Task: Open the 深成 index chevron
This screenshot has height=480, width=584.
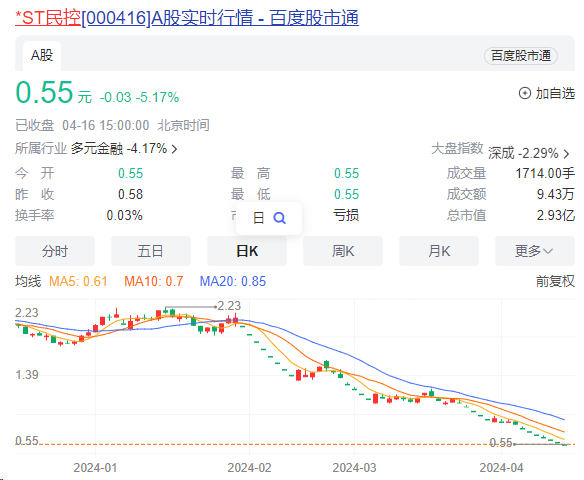Action: [x=566, y=154]
